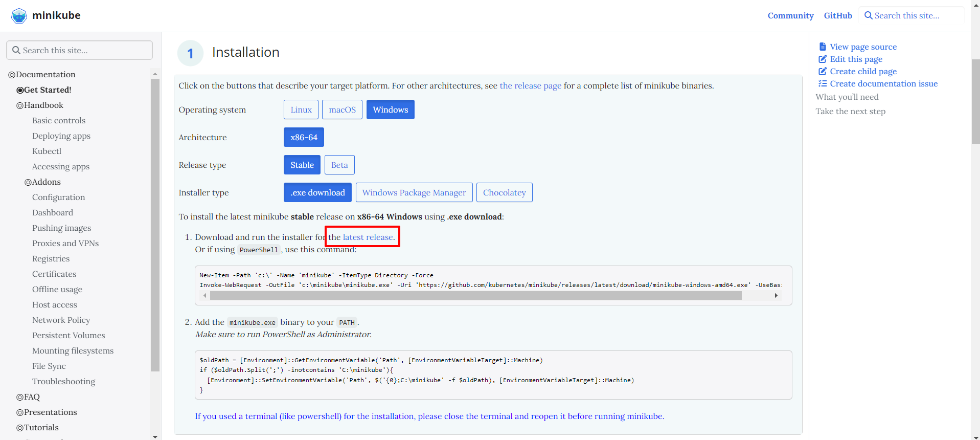Focus the top-right Search this site field
The height and width of the screenshot is (440, 980).
point(911,15)
